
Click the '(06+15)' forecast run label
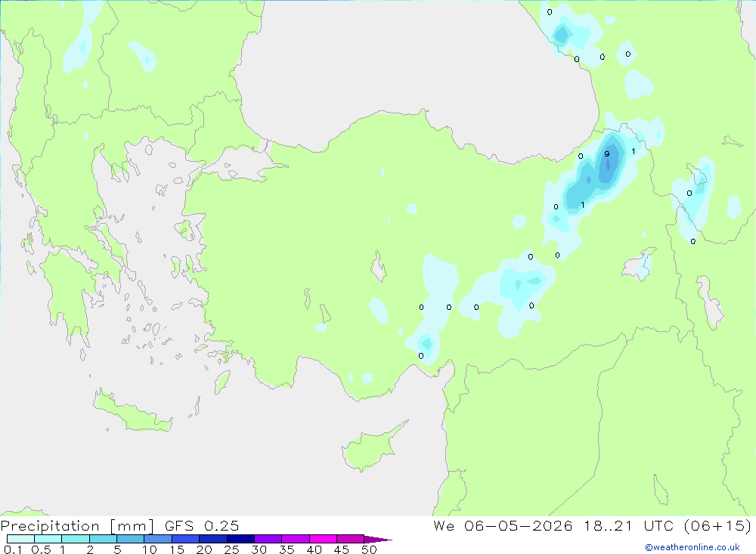717,525
